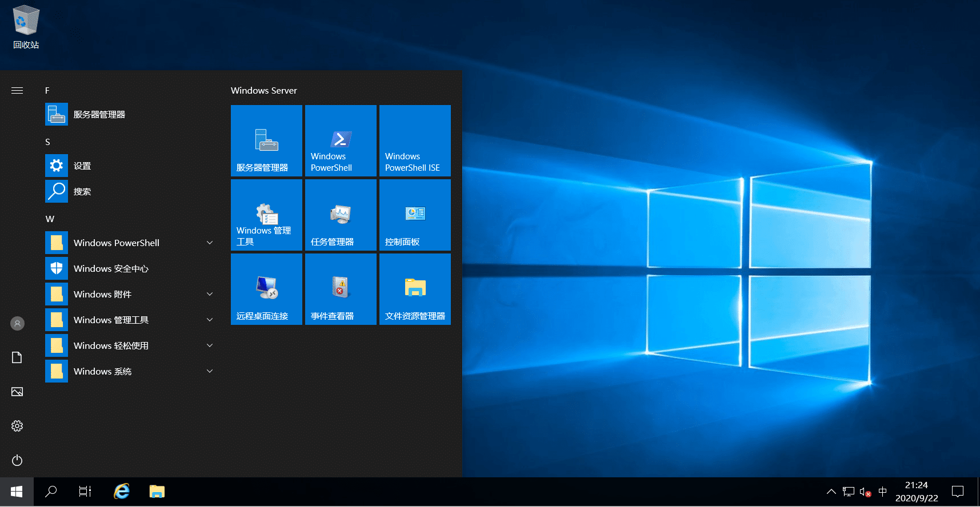980x507 pixels.
Task: Open the 文件资源管理器 tile
Action: (415, 289)
